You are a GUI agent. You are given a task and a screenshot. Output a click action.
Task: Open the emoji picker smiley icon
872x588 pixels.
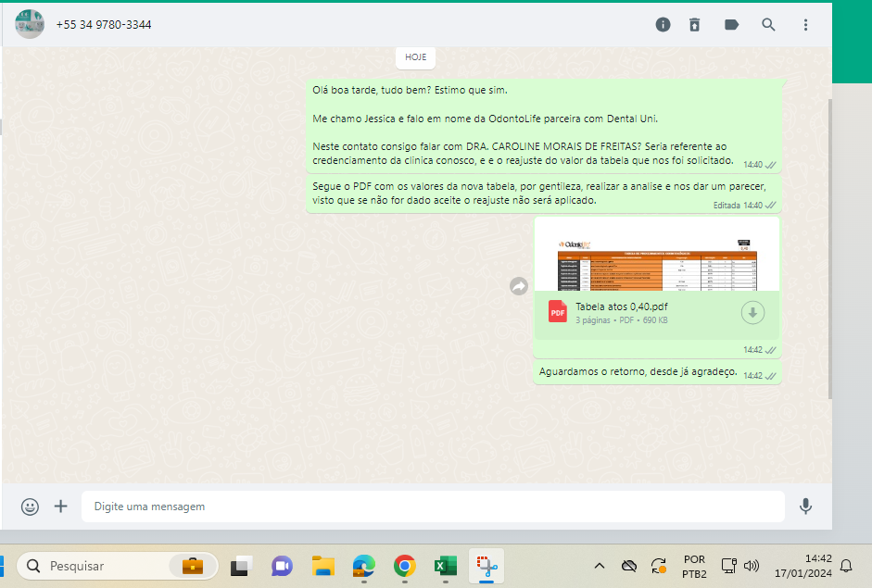[31, 507]
